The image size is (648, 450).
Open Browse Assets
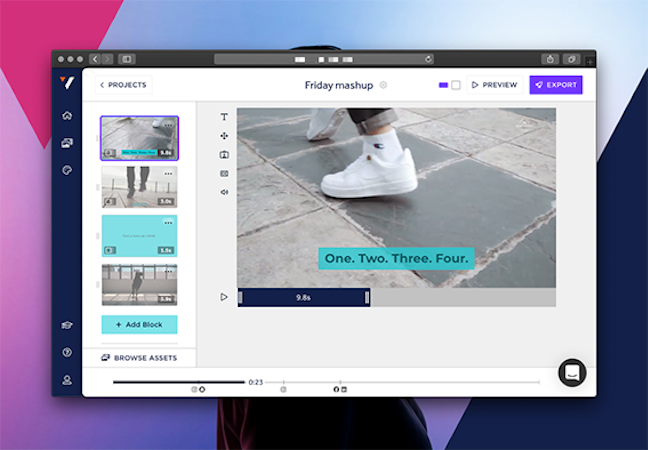(139, 358)
